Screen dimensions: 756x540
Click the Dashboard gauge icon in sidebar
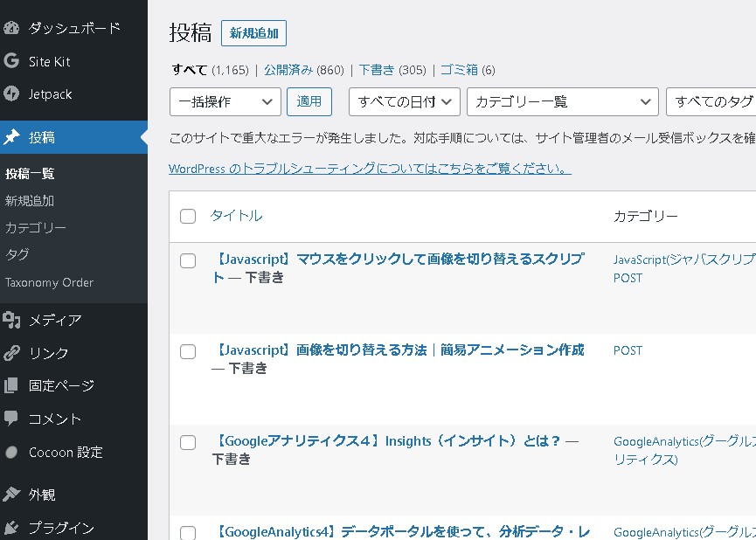tap(11, 28)
